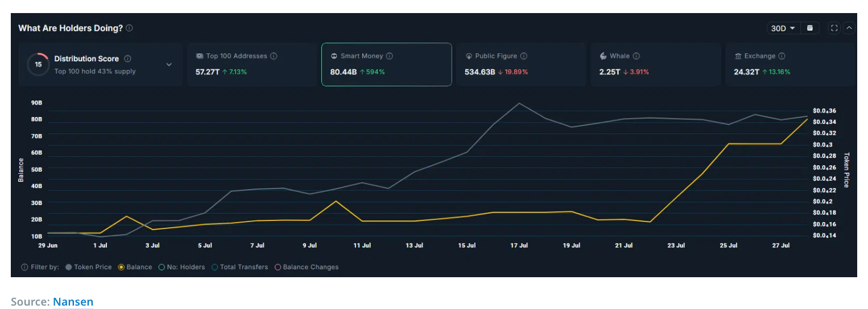Toggle the Balance filter radio
Image resolution: width=868 pixels, height=309 pixels.
click(121, 267)
